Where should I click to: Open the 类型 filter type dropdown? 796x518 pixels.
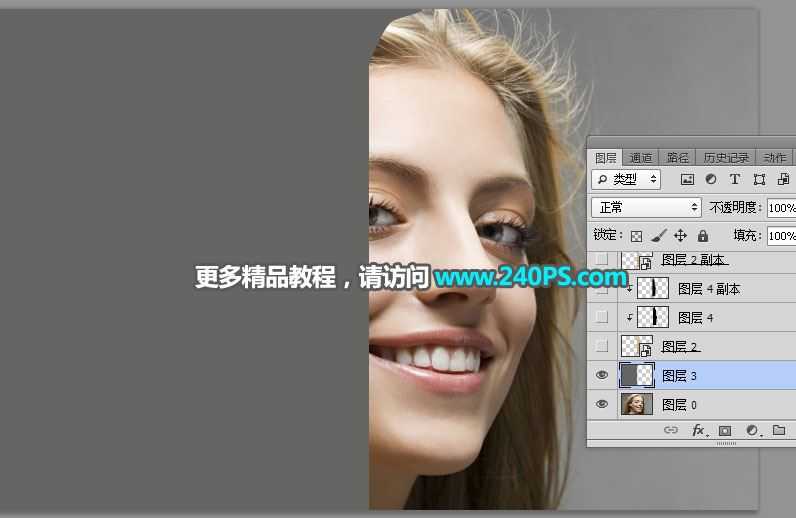626,180
